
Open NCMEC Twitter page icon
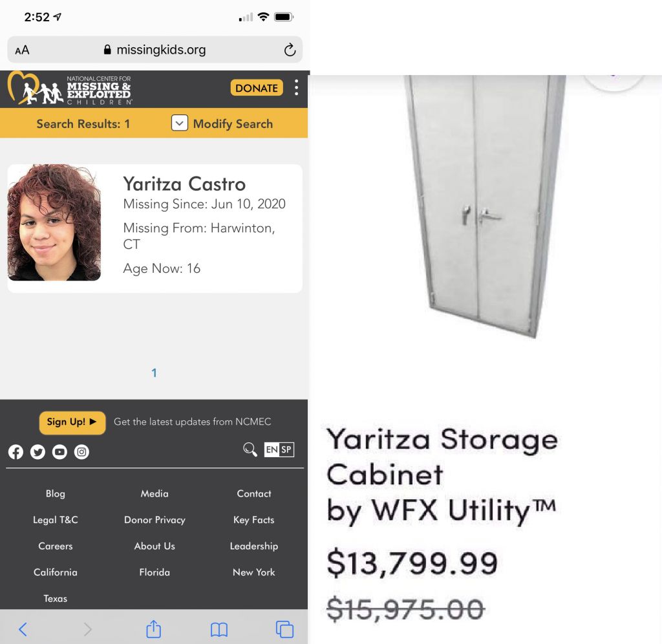click(37, 453)
